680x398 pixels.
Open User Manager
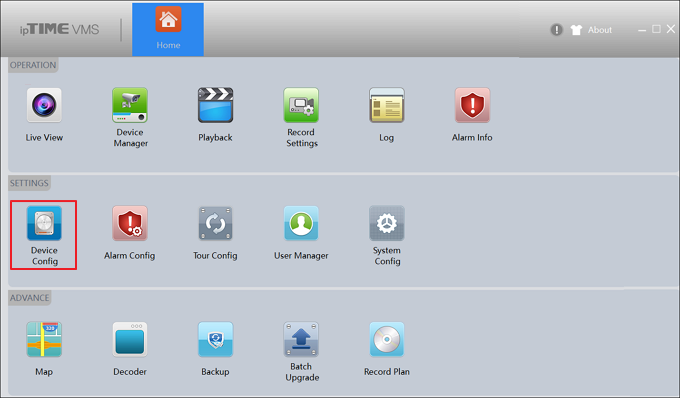(x=301, y=223)
